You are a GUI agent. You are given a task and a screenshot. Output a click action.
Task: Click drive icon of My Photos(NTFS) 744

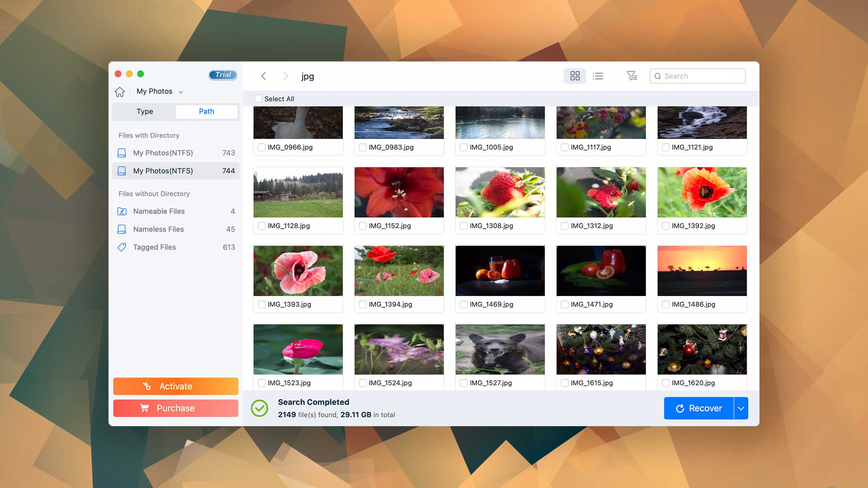click(x=122, y=171)
